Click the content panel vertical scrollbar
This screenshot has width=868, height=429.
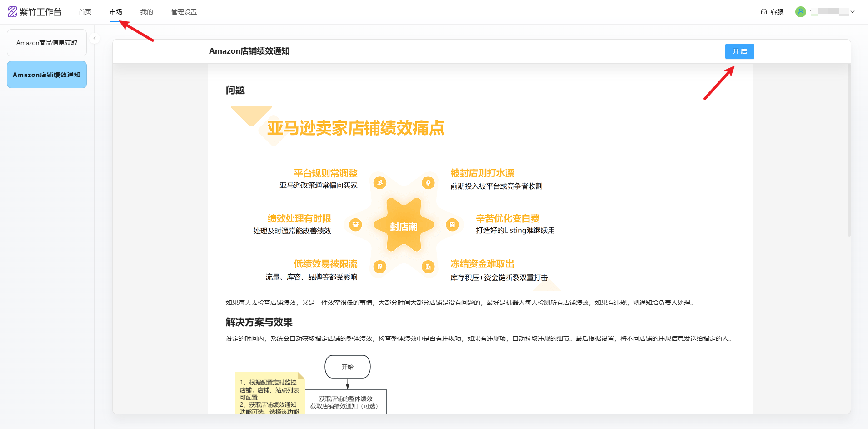[849, 150]
